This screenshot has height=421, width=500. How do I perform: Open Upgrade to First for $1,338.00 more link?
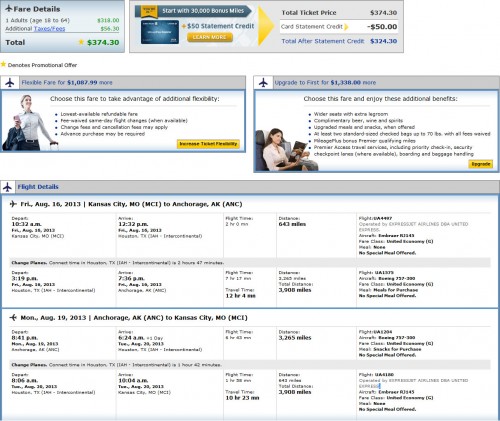coord(325,82)
